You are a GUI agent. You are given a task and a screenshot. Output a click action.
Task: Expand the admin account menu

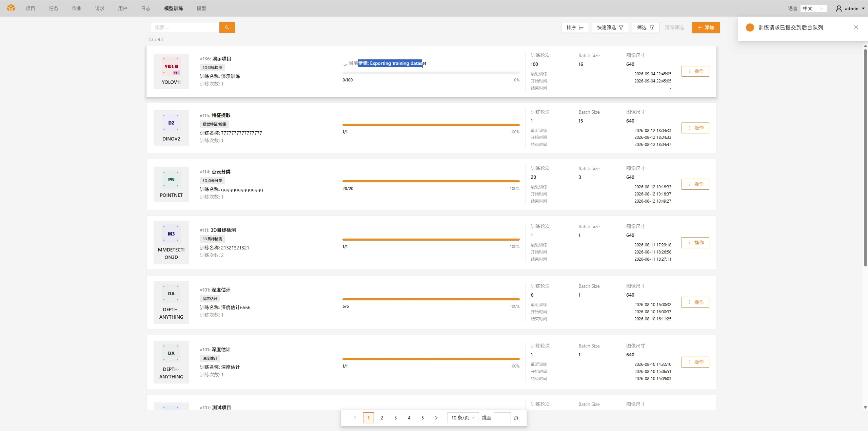850,8
